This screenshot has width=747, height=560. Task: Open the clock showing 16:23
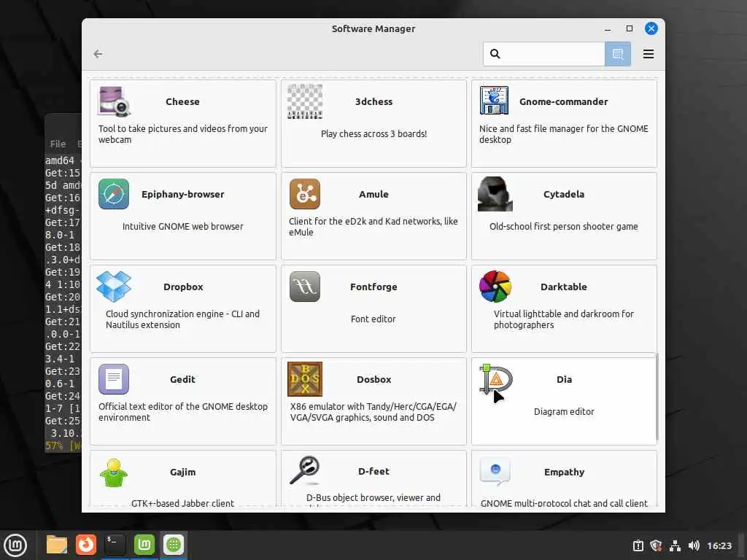coord(719,545)
